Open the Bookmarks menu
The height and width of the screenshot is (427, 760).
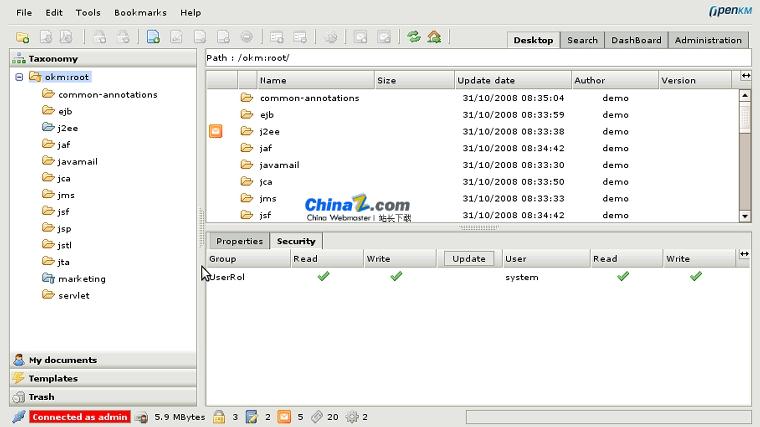(140, 13)
